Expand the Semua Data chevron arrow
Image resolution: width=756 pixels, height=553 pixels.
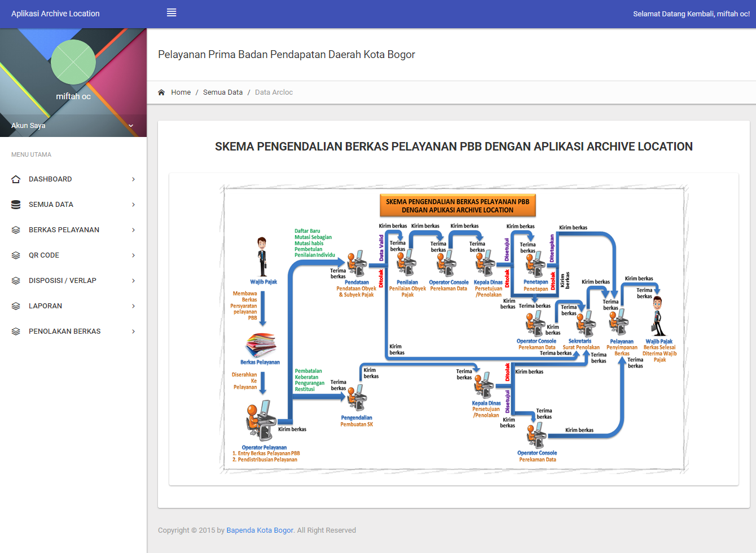[x=134, y=205]
